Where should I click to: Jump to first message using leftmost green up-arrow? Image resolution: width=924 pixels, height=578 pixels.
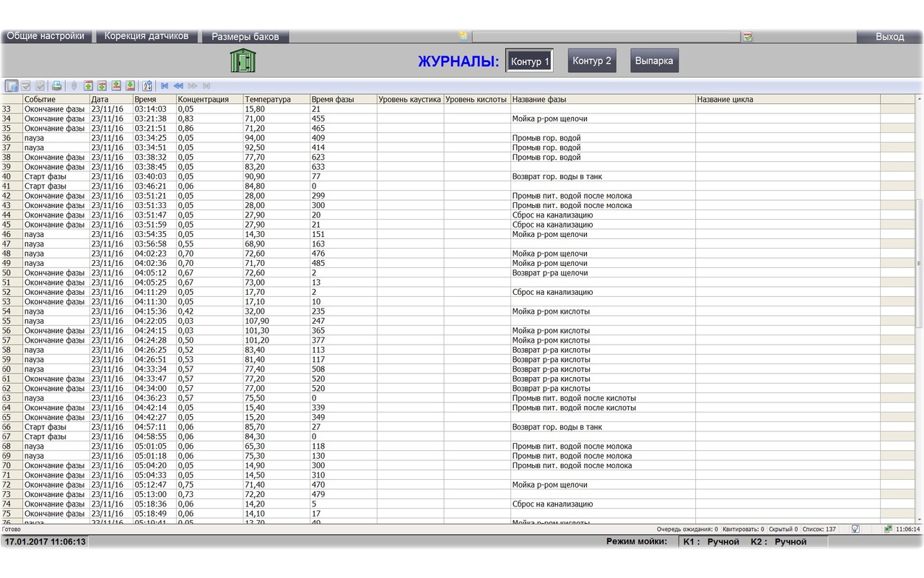point(89,85)
